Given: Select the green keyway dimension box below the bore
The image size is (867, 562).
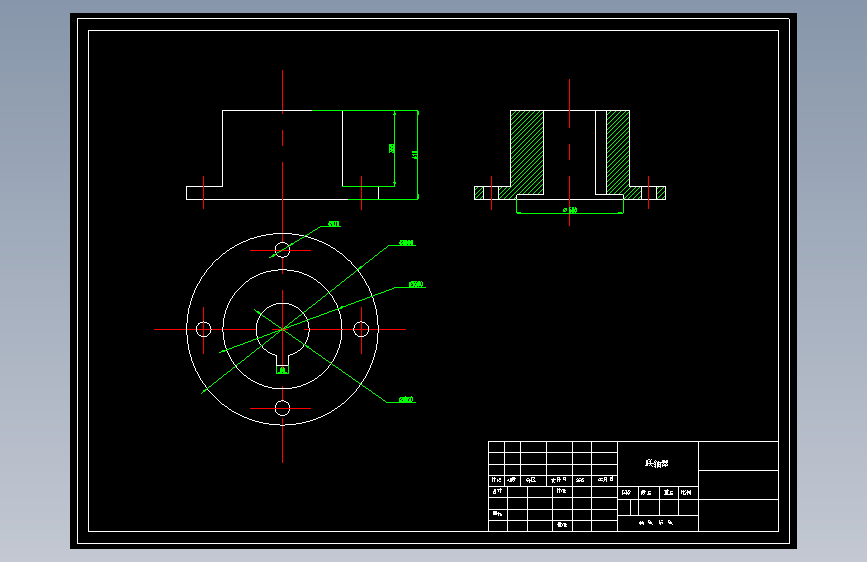Looking at the screenshot, I should 283,370.
